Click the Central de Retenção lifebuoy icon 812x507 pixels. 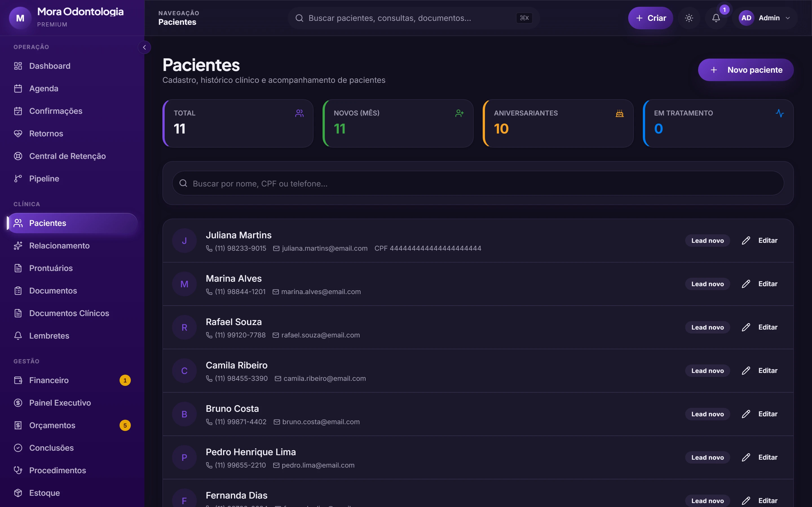tap(18, 156)
